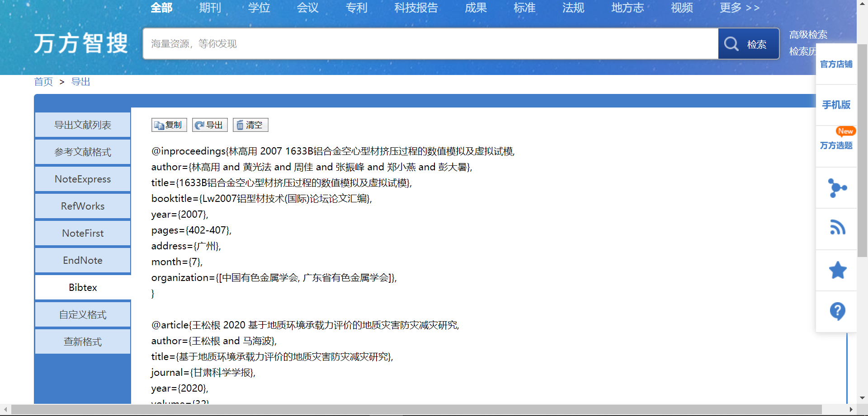The width and height of the screenshot is (868, 416).
Task: Click horizontal scrollbar right arrow
Action: pyautogui.click(x=851, y=409)
